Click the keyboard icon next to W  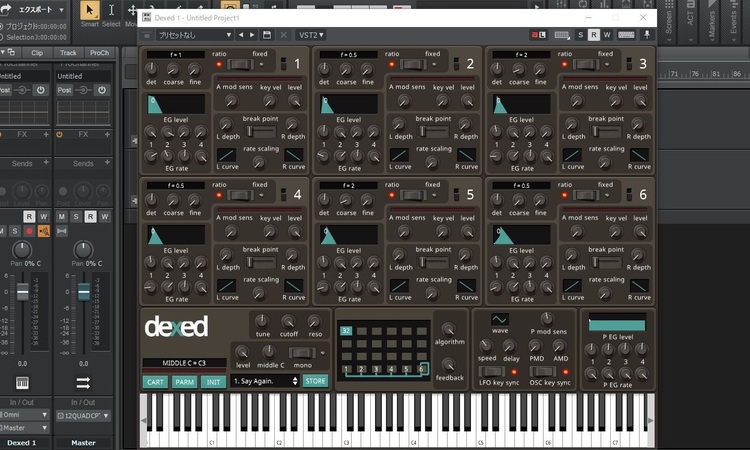(x=626, y=35)
